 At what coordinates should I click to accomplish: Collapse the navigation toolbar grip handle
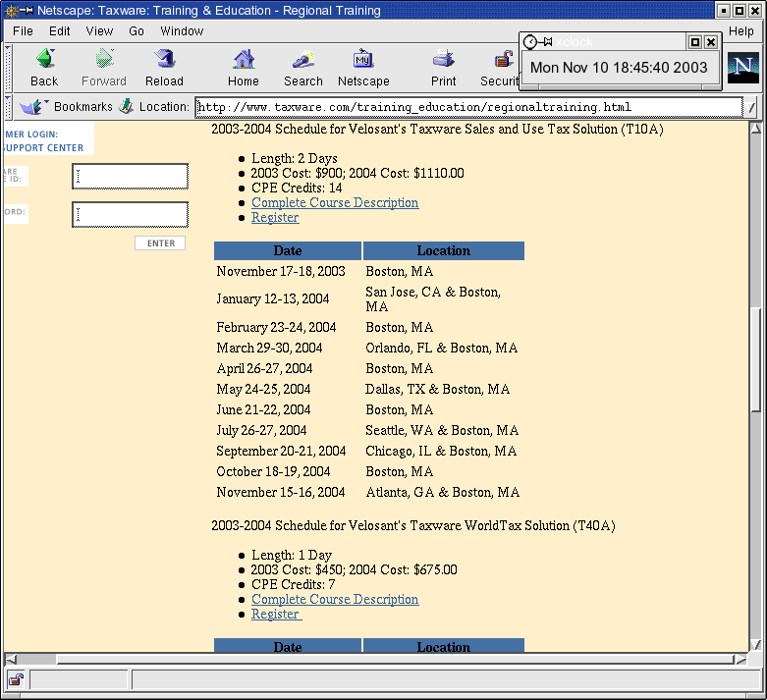point(8,68)
